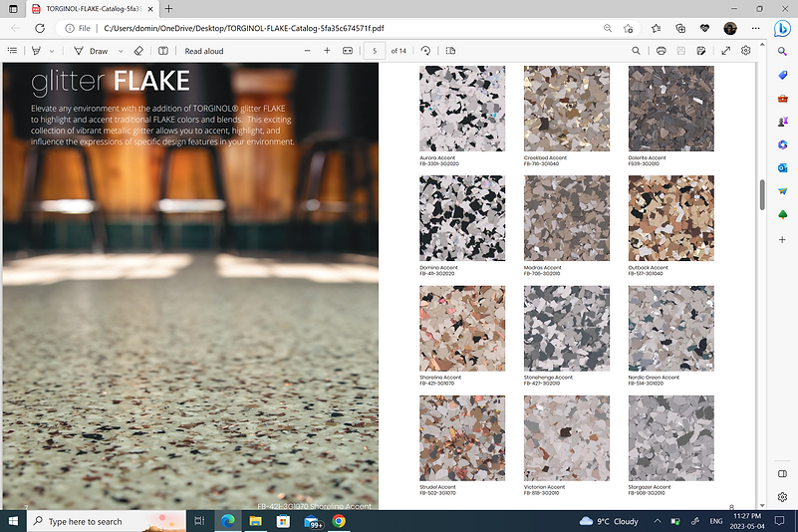
Task: Open the table of contents sidebar
Action: click(x=12, y=51)
